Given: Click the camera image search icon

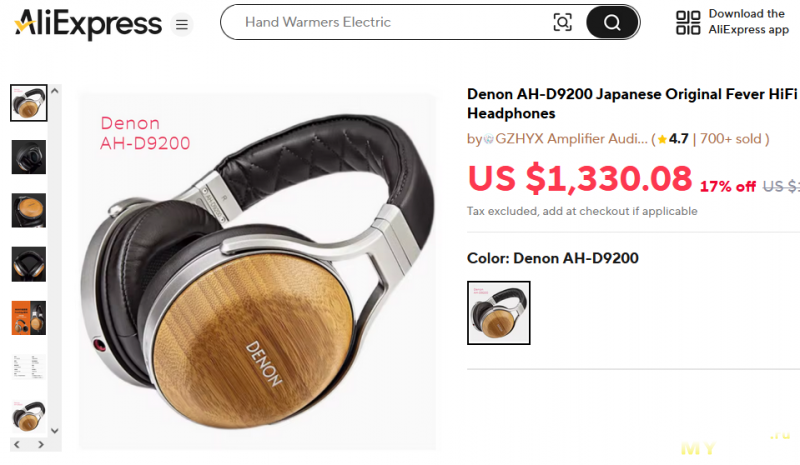Looking at the screenshot, I should point(562,22).
